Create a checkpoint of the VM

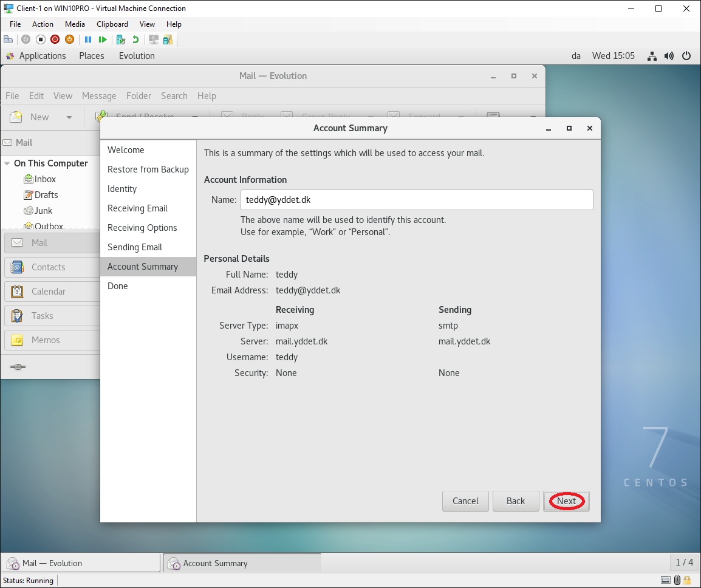click(x=121, y=39)
